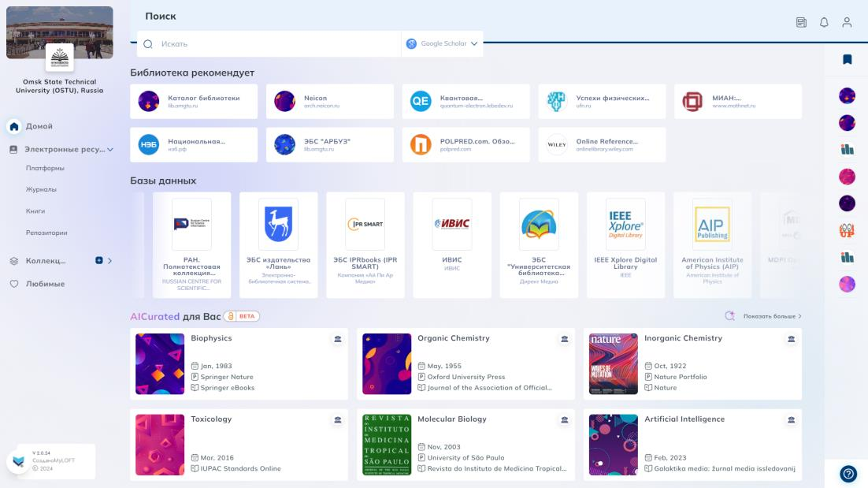This screenshot has height=488, width=868.
Task: Click the Показать больше link
Action: coord(772,316)
